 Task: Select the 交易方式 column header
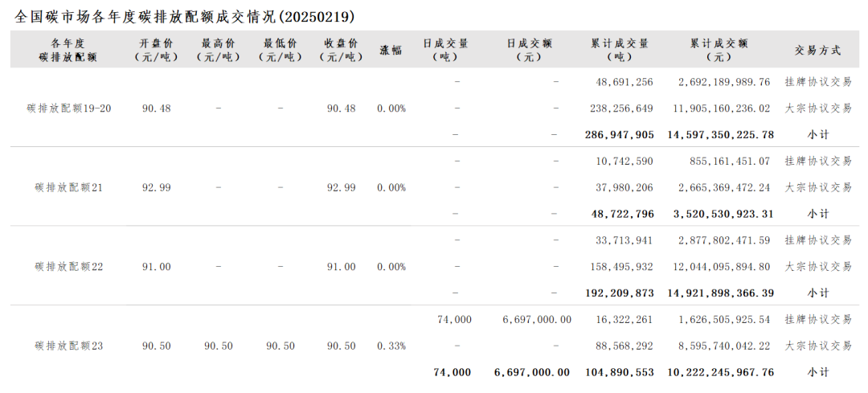[817, 50]
